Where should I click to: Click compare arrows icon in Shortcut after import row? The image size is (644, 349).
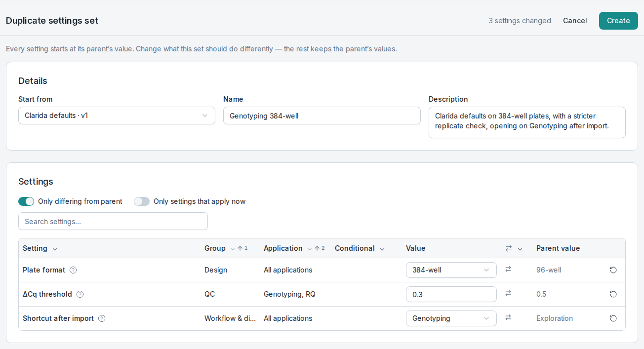tap(508, 318)
